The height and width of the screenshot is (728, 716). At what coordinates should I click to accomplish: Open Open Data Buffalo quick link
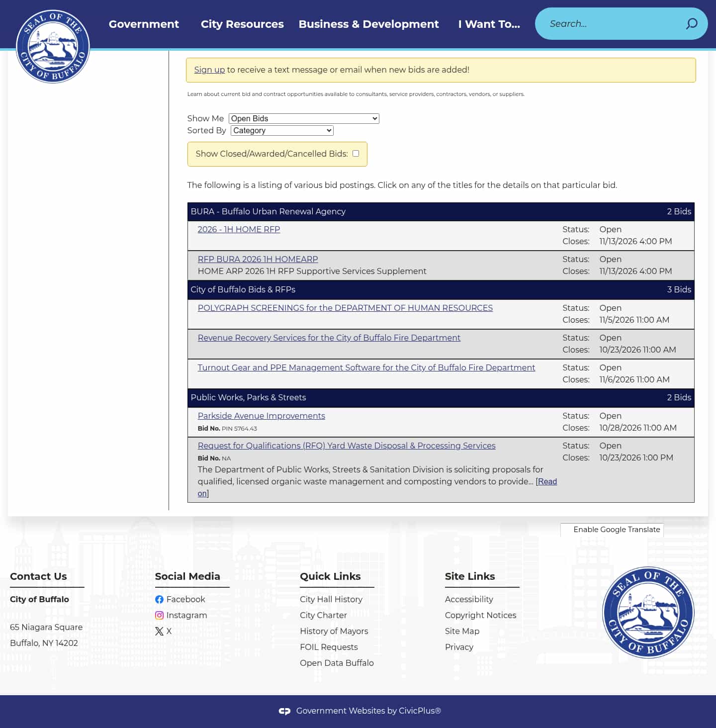point(337,663)
